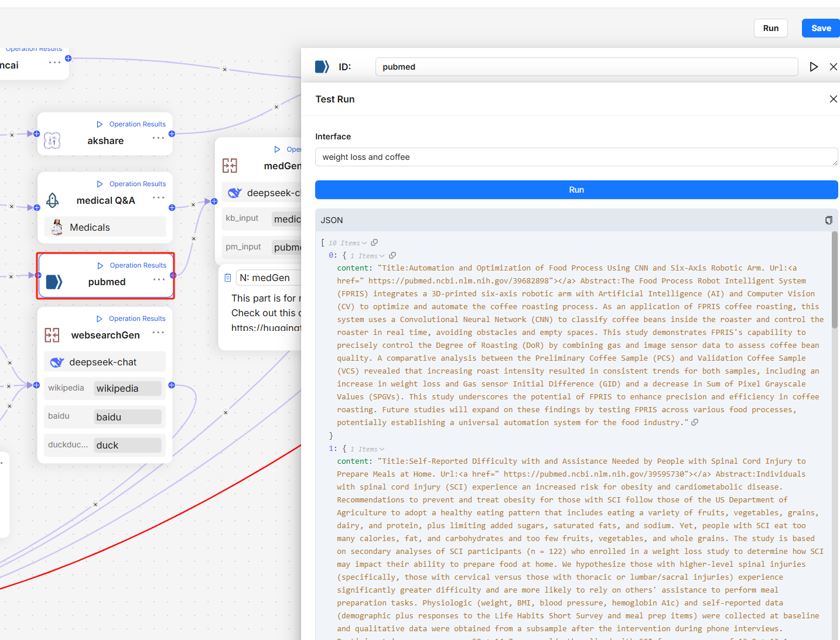Viewport: 840px width, 640px height.
Task: Copy the first content string value
Action: [695, 422]
